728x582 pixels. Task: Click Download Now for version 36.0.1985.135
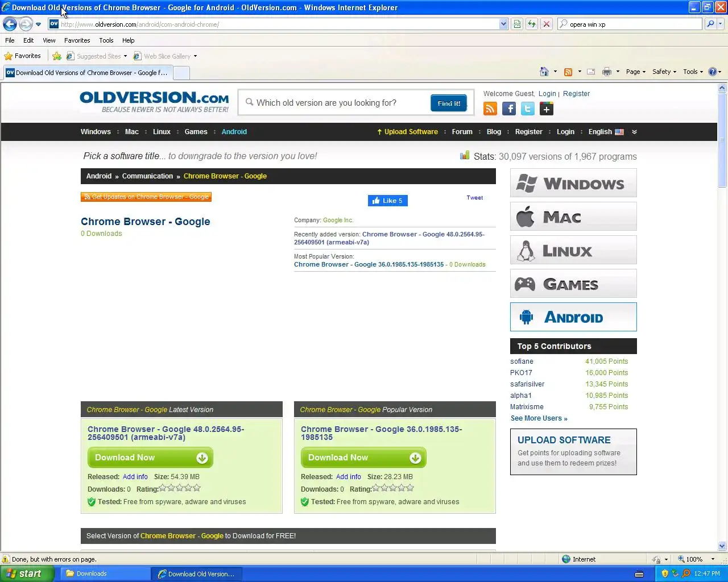[363, 458]
